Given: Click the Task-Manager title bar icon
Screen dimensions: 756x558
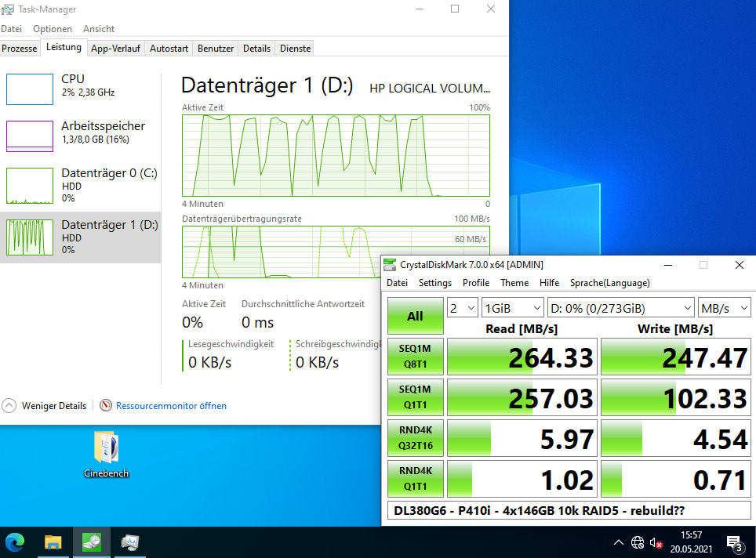Looking at the screenshot, I should click(8, 9).
